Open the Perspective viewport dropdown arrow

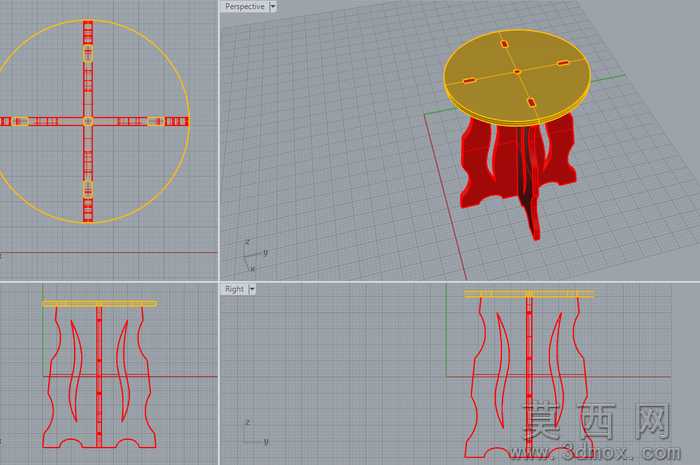point(273,7)
